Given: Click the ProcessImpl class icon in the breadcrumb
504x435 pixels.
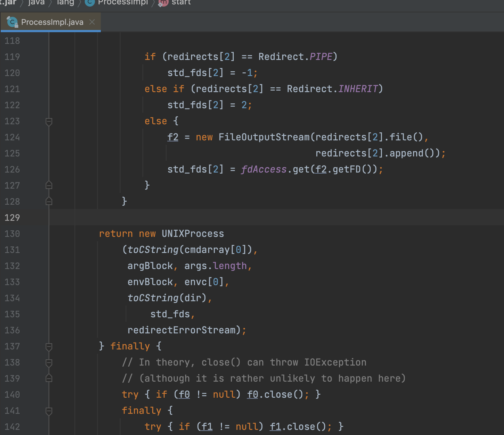Looking at the screenshot, I should click(x=89, y=2).
